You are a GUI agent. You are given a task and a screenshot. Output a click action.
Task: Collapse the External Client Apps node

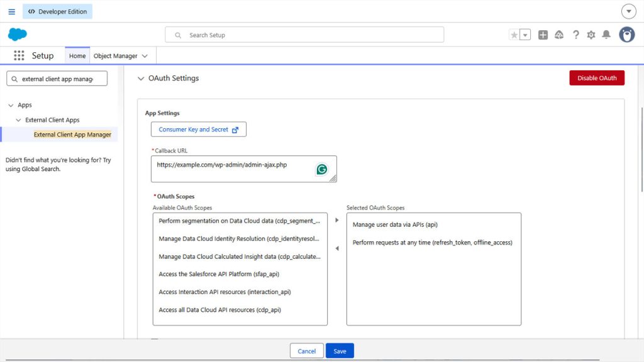click(x=18, y=120)
